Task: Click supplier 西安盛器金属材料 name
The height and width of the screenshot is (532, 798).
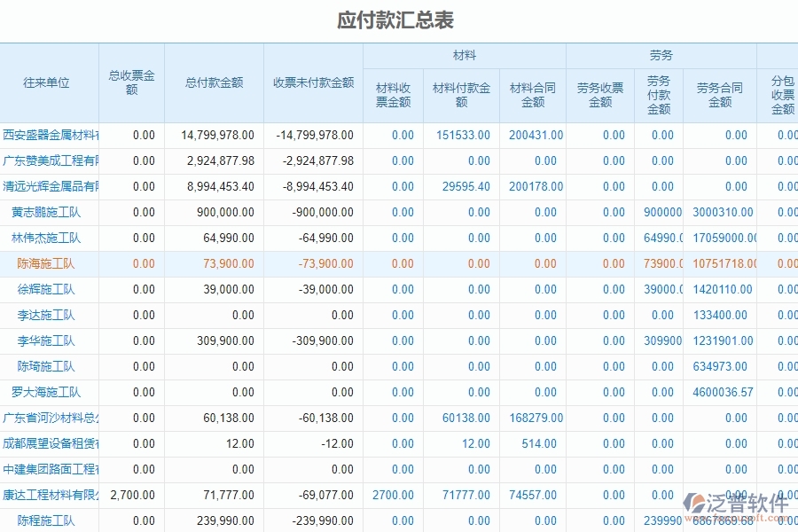Action: (51, 135)
